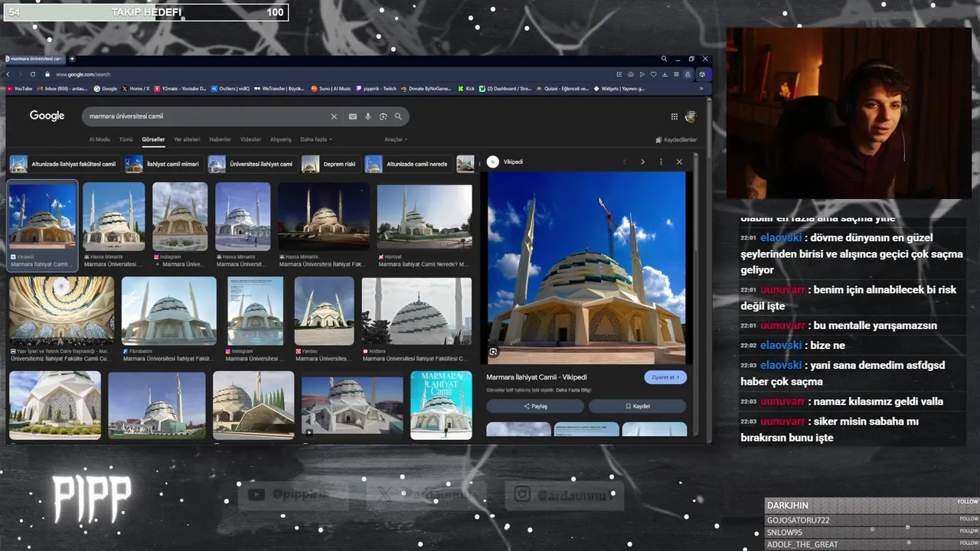
Task: Show next image in preview panel
Action: coord(642,161)
